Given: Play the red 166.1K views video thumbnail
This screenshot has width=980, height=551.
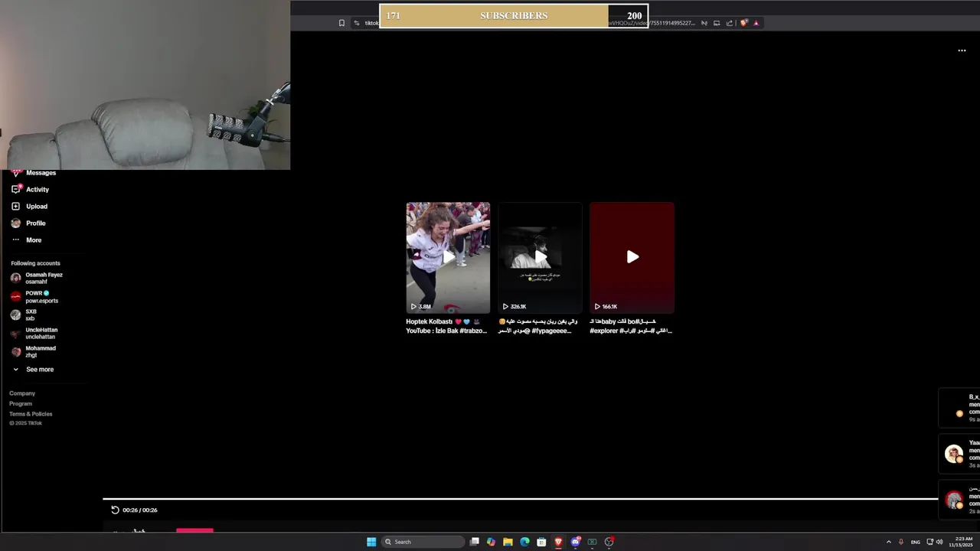Looking at the screenshot, I should 632,258.
